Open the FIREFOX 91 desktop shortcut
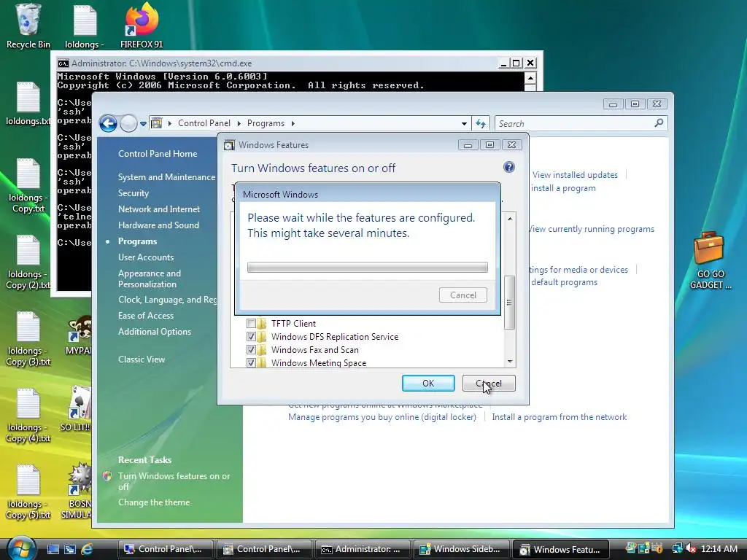This screenshot has width=747, height=560. click(x=142, y=26)
